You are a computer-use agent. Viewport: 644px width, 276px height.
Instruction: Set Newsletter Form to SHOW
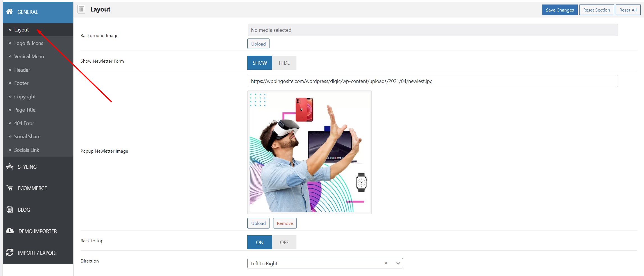260,63
